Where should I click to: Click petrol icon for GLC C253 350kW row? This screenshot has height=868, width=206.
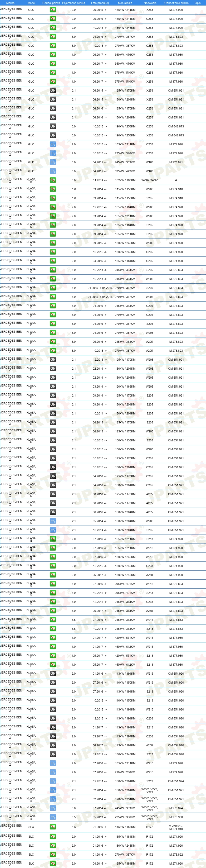[x=53, y=55]
